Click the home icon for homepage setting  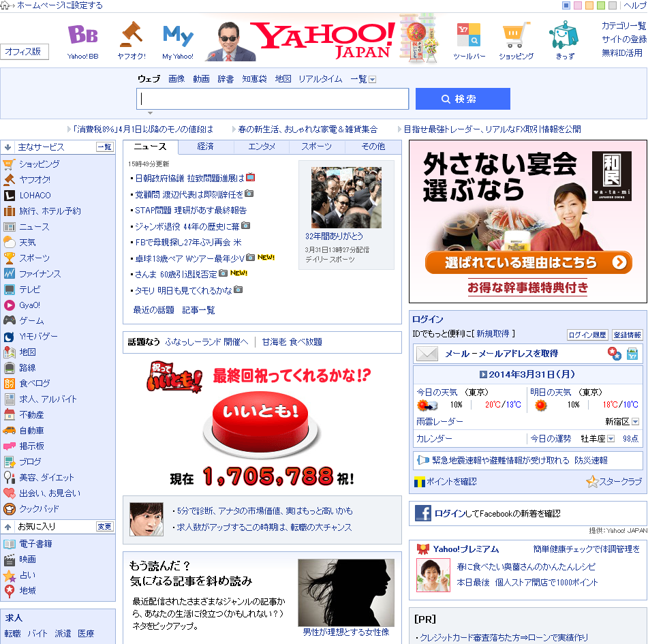pyautogui.click(x=4, y=5)
